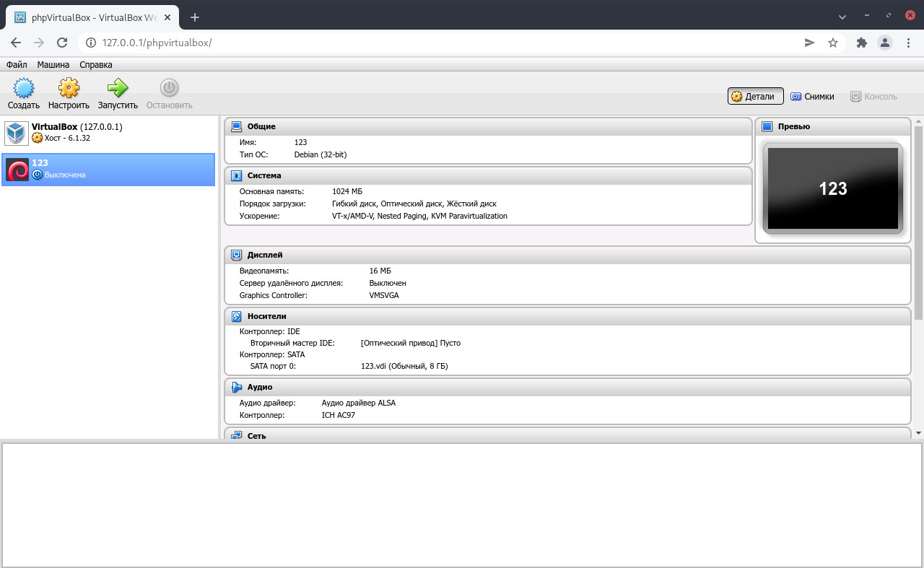Open the browser three-dot menu
Viewport: 924px width, 568px height.
pos(908,43)
